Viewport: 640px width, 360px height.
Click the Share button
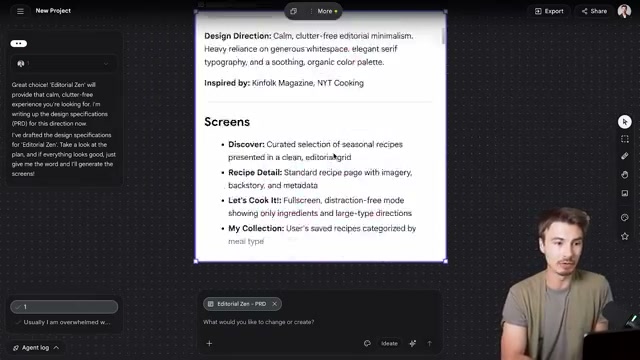[594, 11]
